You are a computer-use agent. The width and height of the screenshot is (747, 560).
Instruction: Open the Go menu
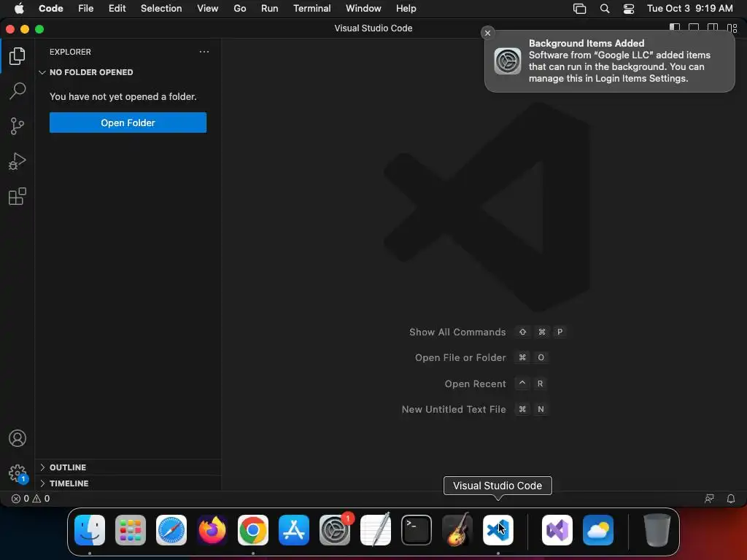tap(239, 9)
